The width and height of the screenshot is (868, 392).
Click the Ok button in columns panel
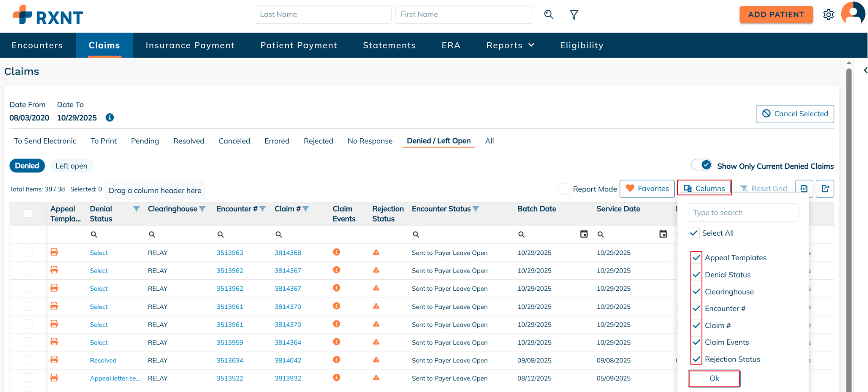tap(714, 378)
